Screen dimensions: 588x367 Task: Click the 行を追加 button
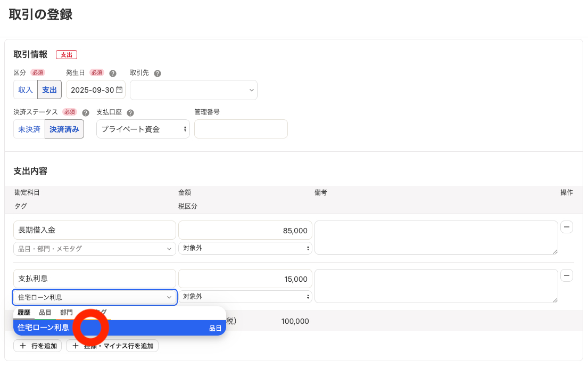coord(38,346)
